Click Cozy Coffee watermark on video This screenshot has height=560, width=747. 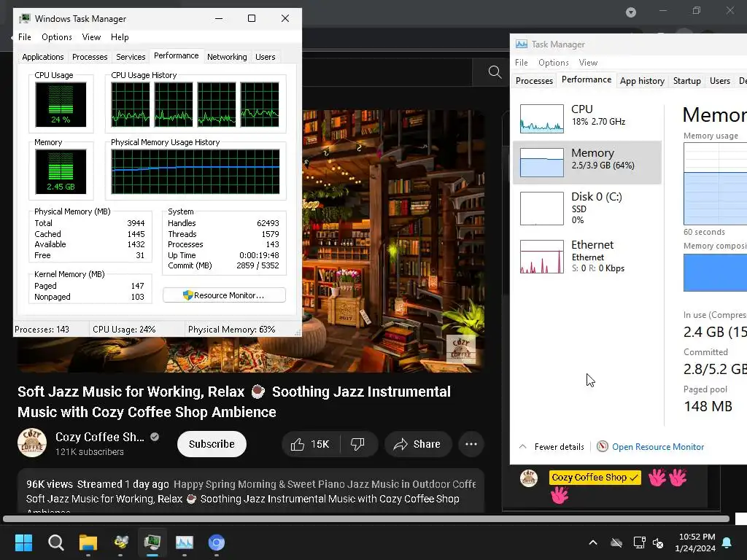point(461,349)
